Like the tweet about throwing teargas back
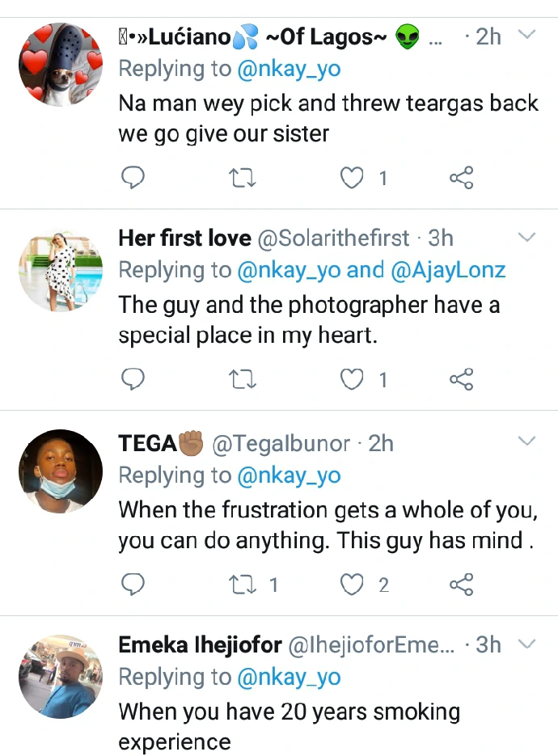The width and height of the screenshot is (558, 756). (x=352, y=177)
